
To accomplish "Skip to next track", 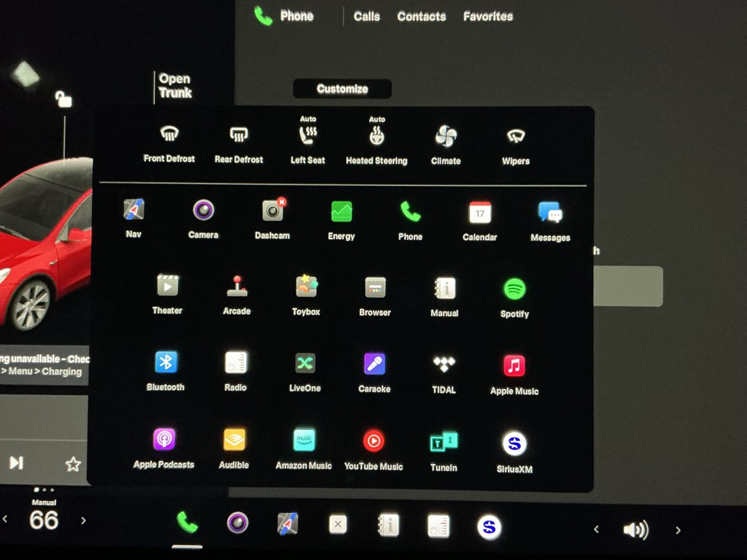I will (17, 462).
